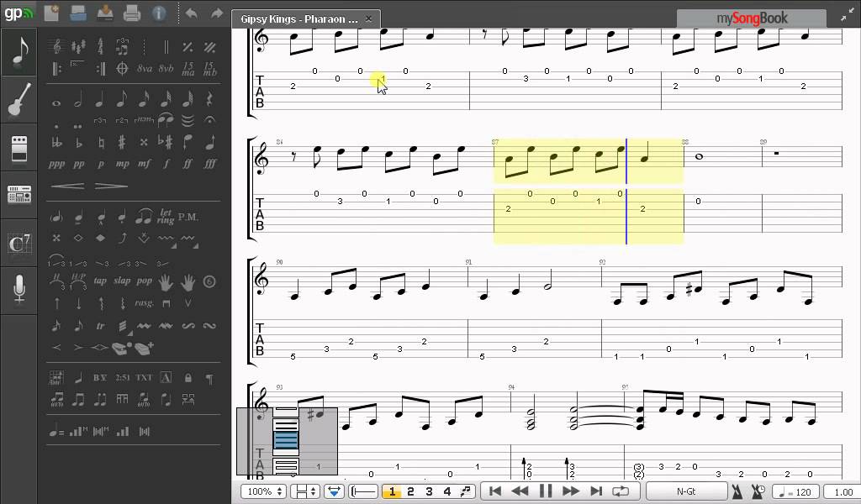Image resolution: width=861 pixels, height=504 pixels.
Task: Open score information dialog
Action: [159, 13]
